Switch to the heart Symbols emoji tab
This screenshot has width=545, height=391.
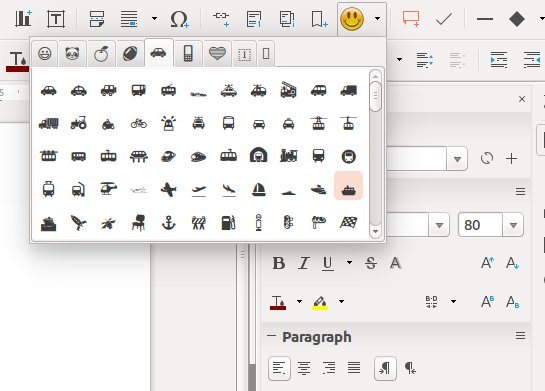[x=217, y=54]
